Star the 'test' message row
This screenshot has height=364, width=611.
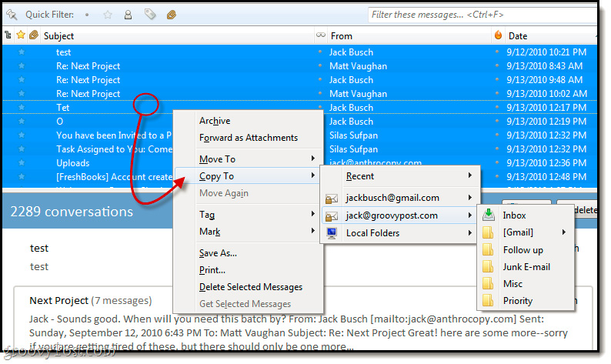pyautogui.click(x=22, y=52)
